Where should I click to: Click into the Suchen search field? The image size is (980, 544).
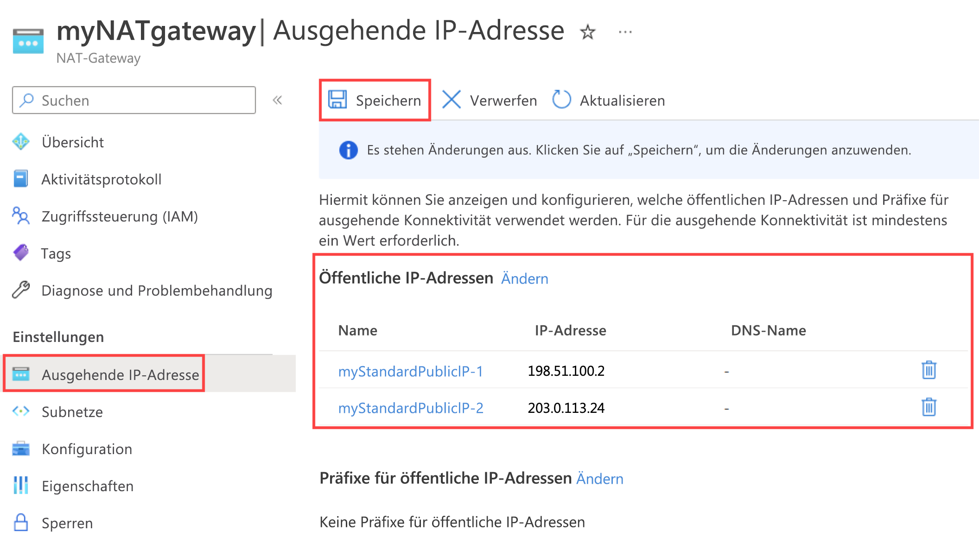[134, 100]
